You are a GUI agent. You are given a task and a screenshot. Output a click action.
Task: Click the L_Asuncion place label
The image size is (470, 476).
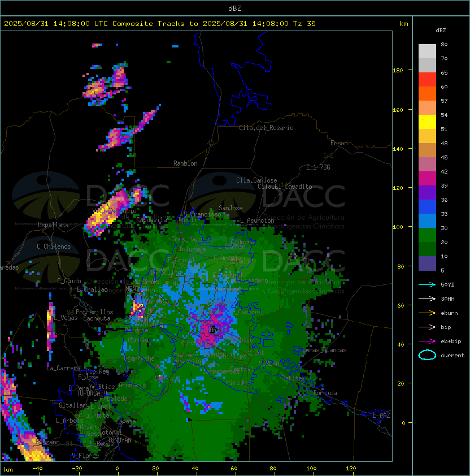pos(257,220)
